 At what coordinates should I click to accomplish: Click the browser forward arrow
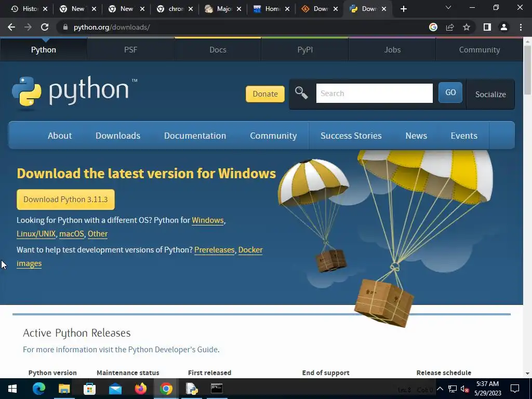(x=28, y=27)
